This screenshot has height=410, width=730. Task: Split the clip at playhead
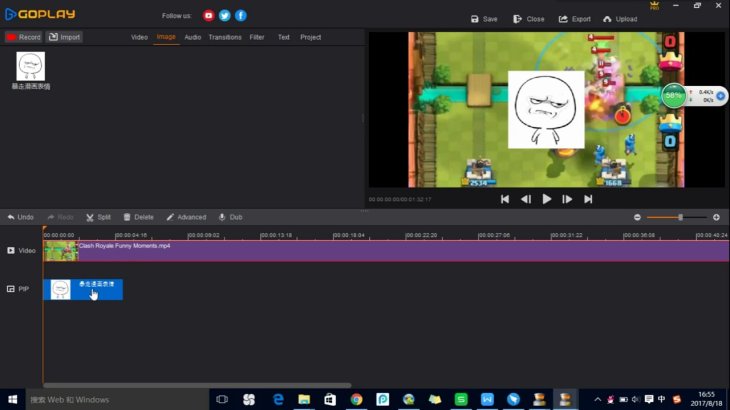pyautogui.click(x=98, y=217)
